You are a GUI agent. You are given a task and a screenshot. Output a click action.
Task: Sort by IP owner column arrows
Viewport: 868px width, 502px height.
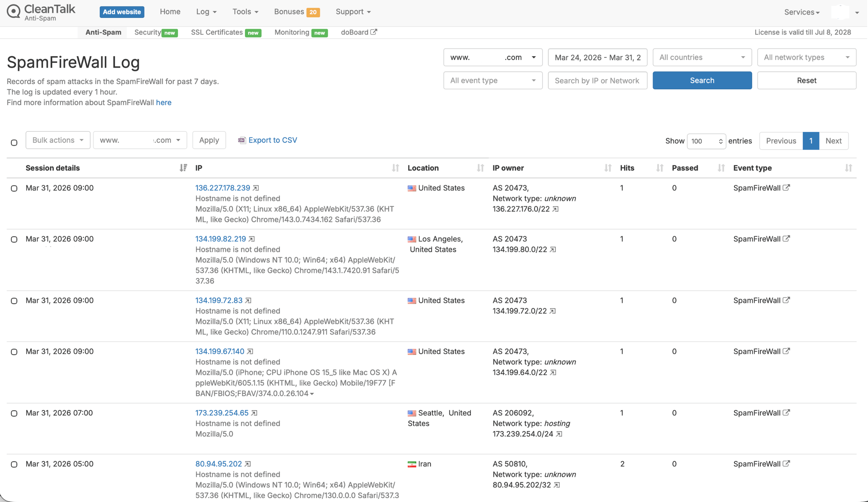[x=608, y=168]
